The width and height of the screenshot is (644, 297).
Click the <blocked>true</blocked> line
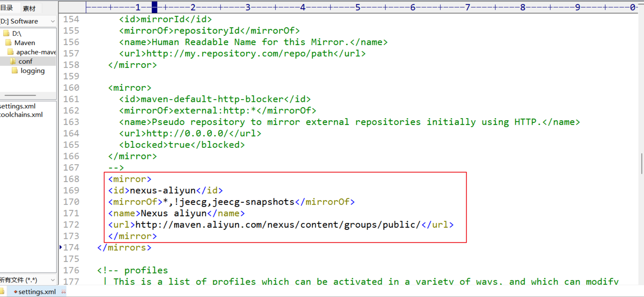(182, 145)
